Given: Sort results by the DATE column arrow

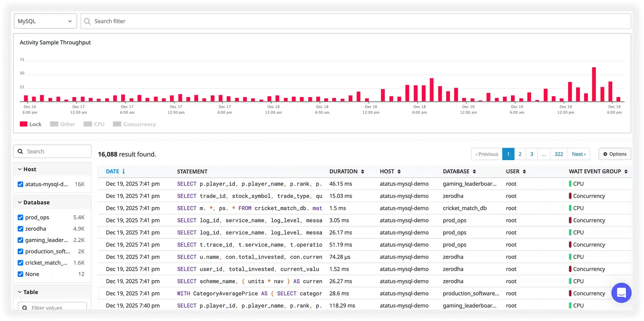Looking at the screenshot, I should [124, 171].
